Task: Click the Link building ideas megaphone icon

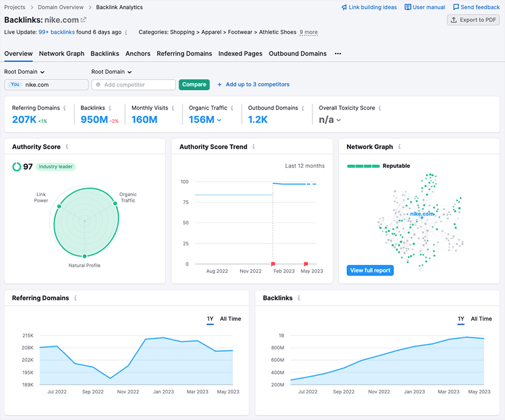Action: (x=344, y=8)
